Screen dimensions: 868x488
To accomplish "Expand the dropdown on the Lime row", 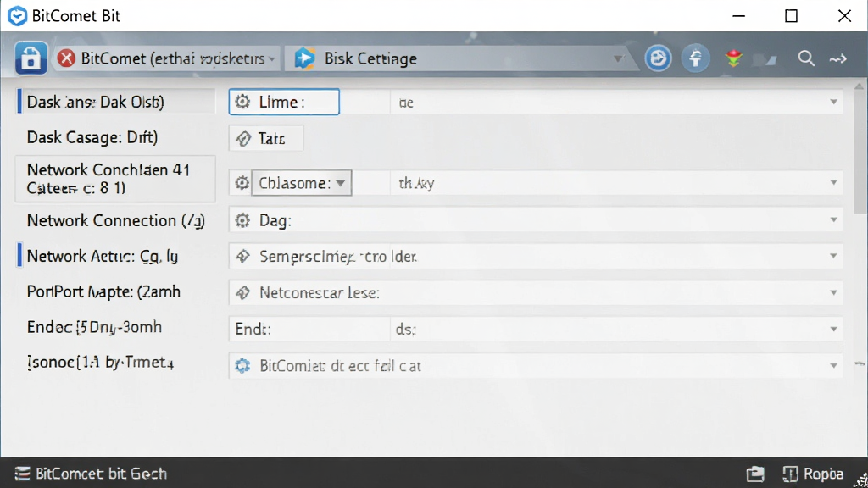I will point(833,102).
